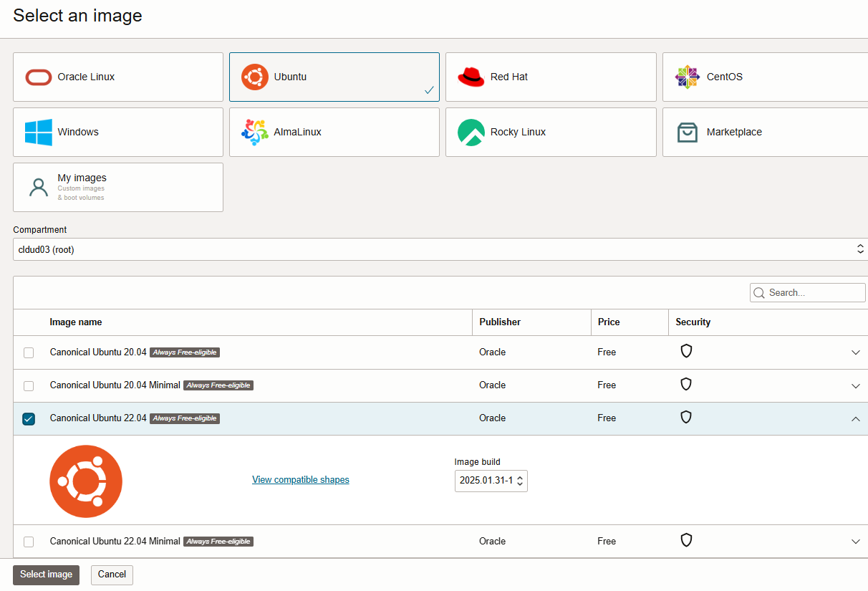Click security shield for Canonical Ubuntu 20.04

686,351
